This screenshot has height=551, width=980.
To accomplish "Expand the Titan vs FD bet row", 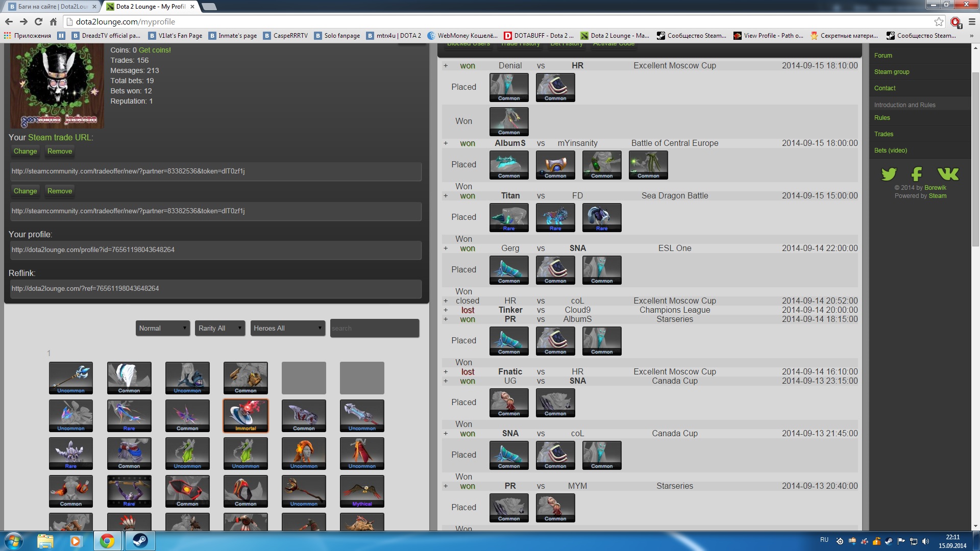I will pos(446,196).
